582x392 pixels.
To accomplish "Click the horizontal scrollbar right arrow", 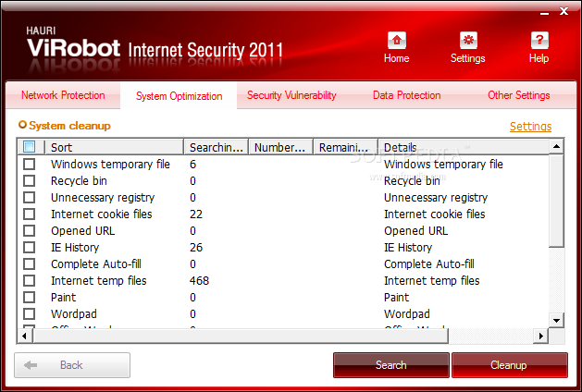I will point(541,336).
